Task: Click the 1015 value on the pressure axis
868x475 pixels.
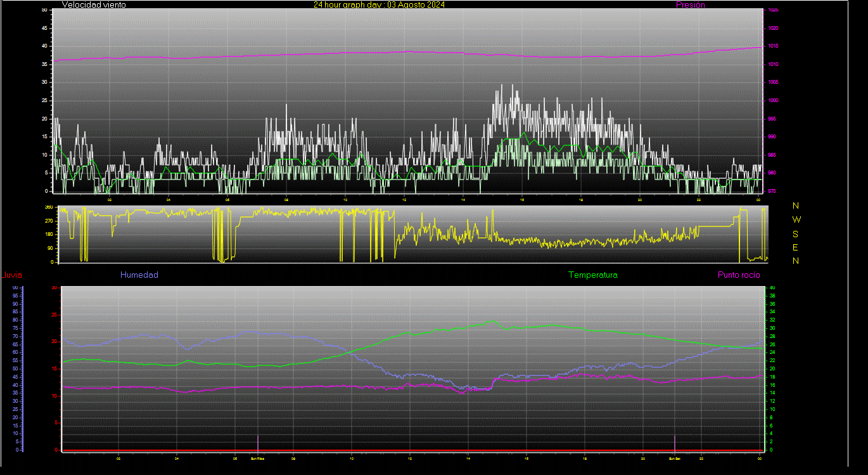Action: pos(772,46)
